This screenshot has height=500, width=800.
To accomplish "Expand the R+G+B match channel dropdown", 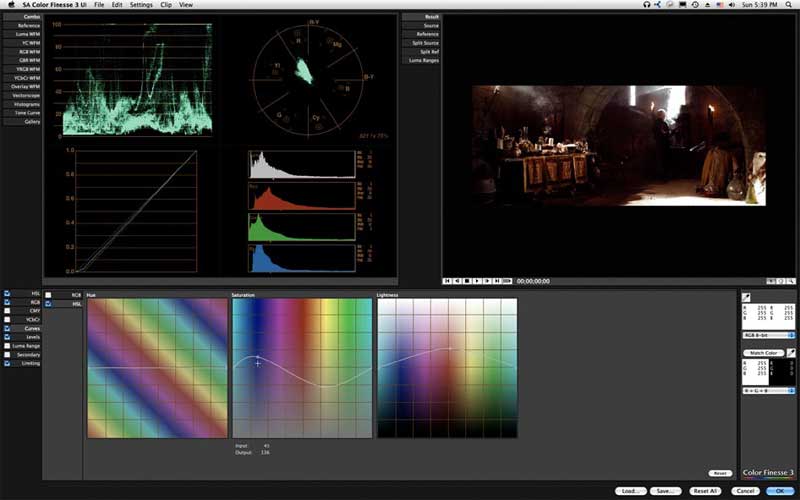I will 768,390.
